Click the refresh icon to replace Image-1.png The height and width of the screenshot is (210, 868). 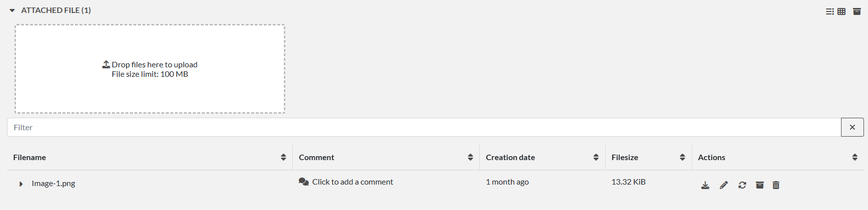pos(742,185)
